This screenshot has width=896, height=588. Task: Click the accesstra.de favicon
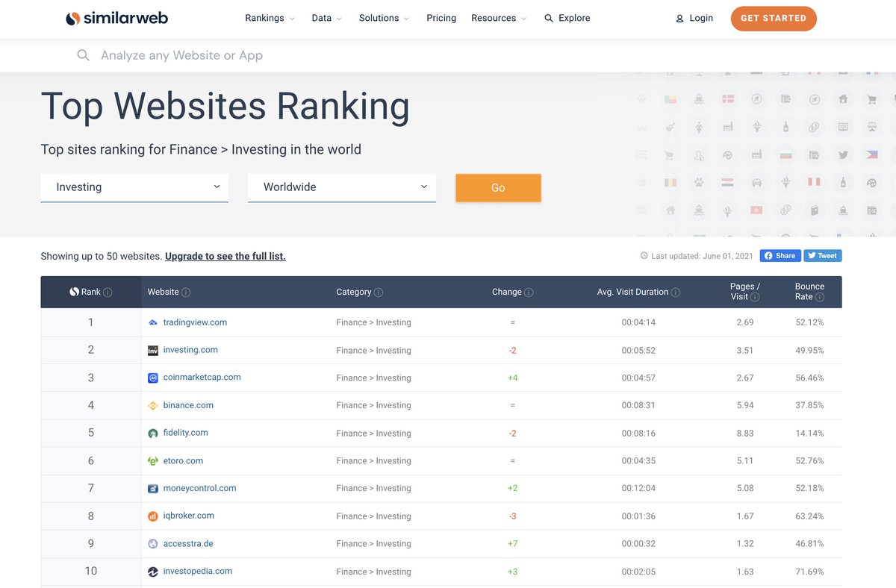point(153,544)
